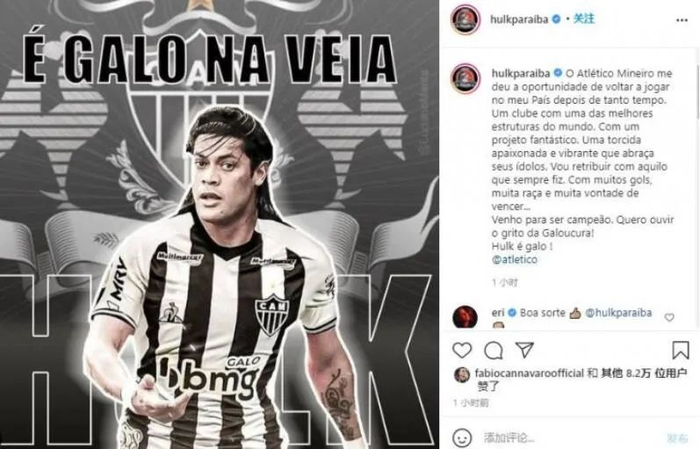Open the three-dot more options menu

pos(682,20)
